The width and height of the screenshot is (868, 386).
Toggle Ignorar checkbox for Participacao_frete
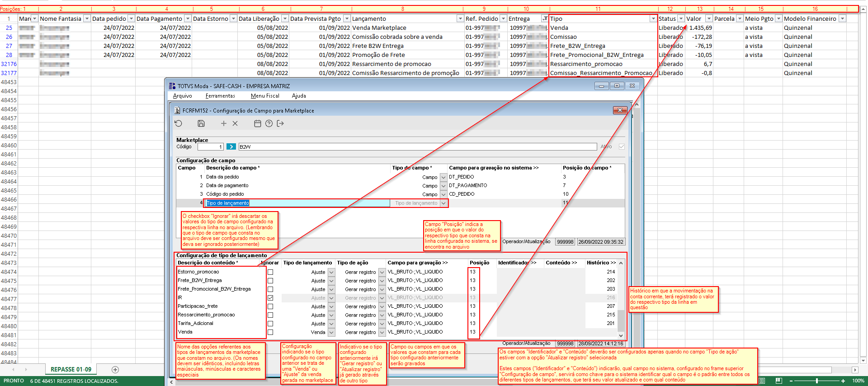pyautogui.click(x=270, y=306)
